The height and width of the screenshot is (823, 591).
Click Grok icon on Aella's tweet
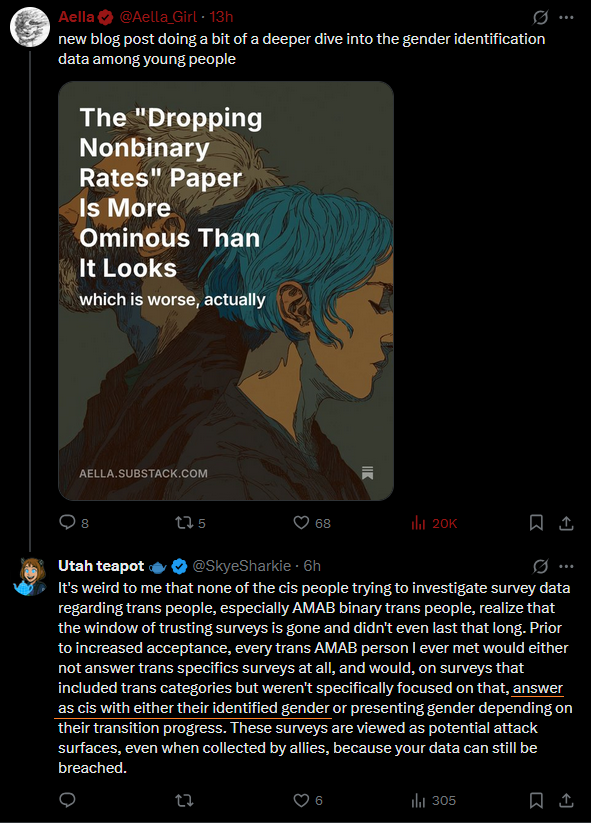[x=540, y=17]
